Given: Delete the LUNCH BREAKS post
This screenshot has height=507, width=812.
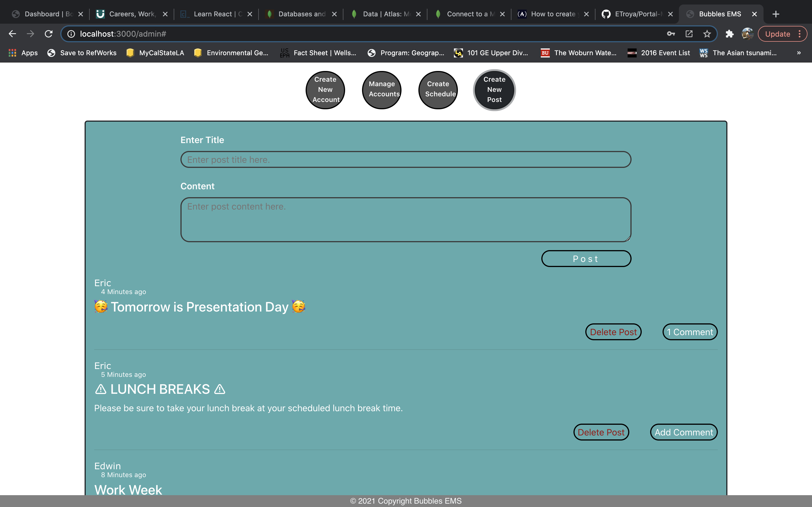Looking at the screenshot, I should point(601,432).
